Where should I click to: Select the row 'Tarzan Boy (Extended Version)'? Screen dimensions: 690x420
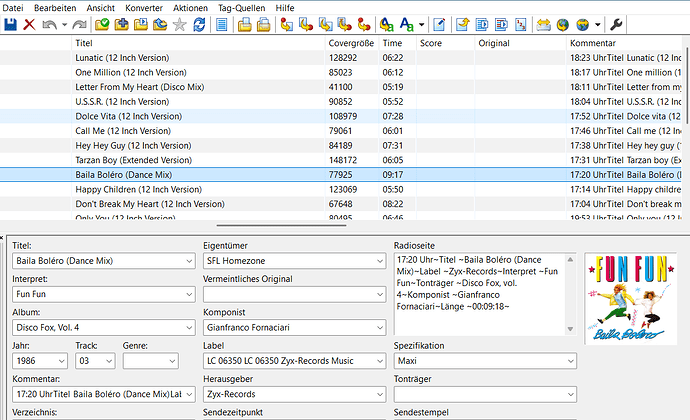tap(341, 160)
